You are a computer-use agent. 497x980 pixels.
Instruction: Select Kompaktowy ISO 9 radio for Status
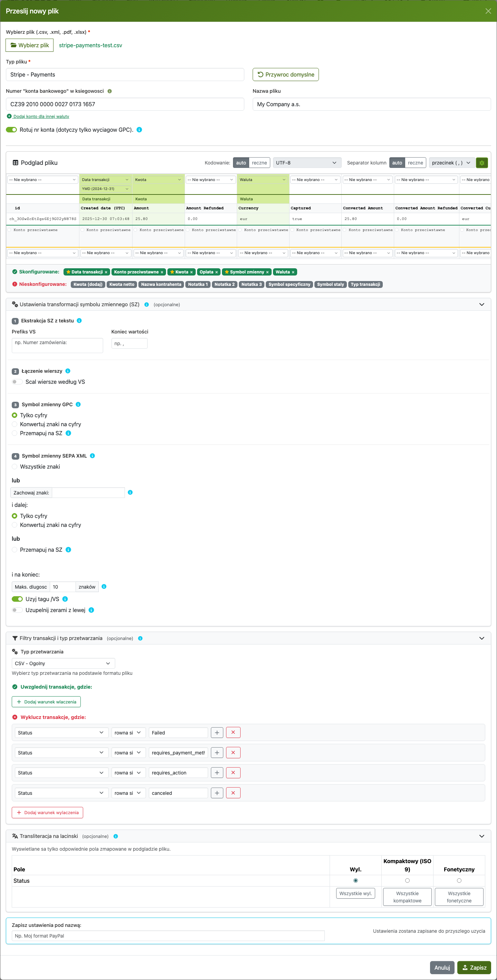coord(407,881)
